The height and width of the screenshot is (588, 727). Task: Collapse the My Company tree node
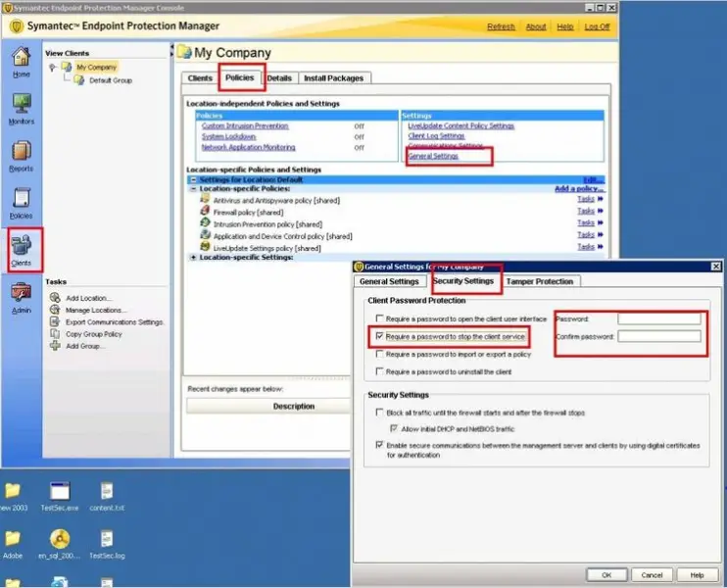pyautogui.click(x=52, y=68)
